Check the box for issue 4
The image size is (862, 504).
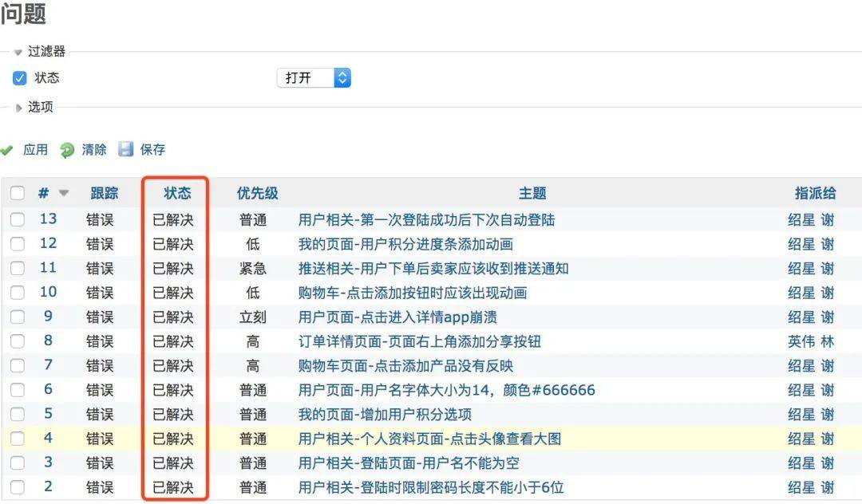[18, 438]
